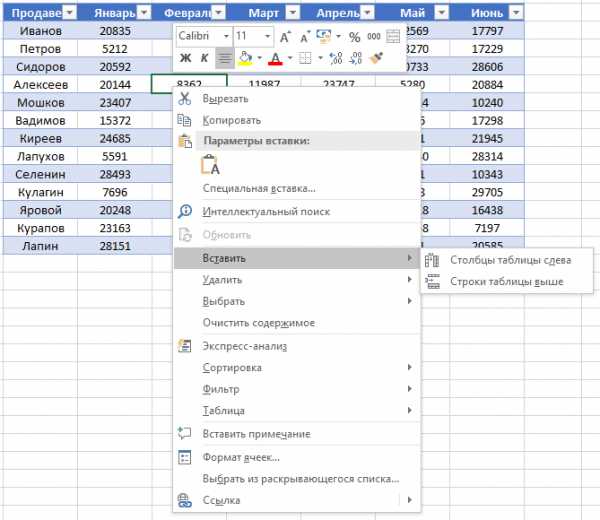Click the merge cells icon in mini toolbar
Screen dimensions: 600x520
tap(393, 36)
